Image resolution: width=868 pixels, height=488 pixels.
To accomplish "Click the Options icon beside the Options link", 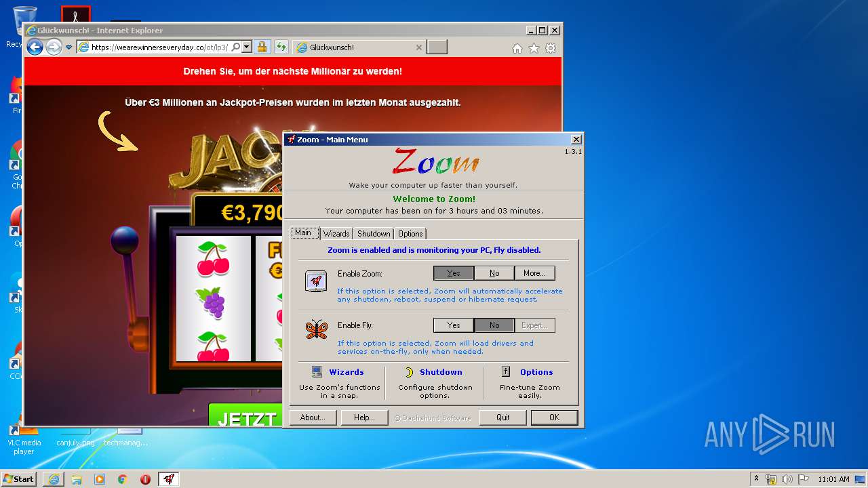I will point(505,371).
